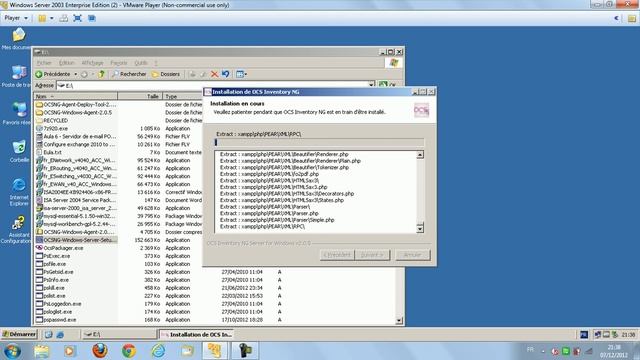Image resolution: width=640 pixels, height=360 pixels.
Task: Select OcsPackager.exe file
Action: click(x=60, y=248)
